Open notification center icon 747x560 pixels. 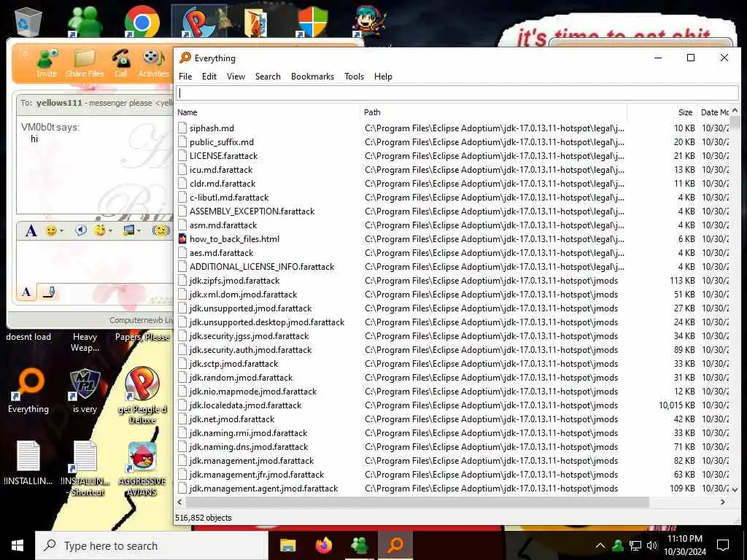723,545
